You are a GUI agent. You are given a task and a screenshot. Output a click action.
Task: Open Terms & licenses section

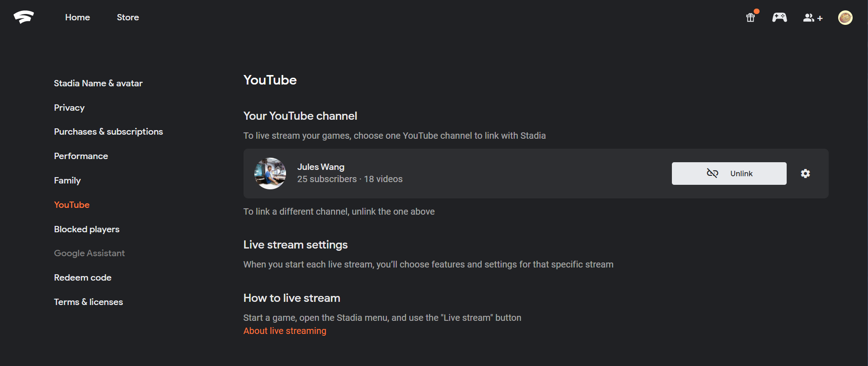pos(89,302)
